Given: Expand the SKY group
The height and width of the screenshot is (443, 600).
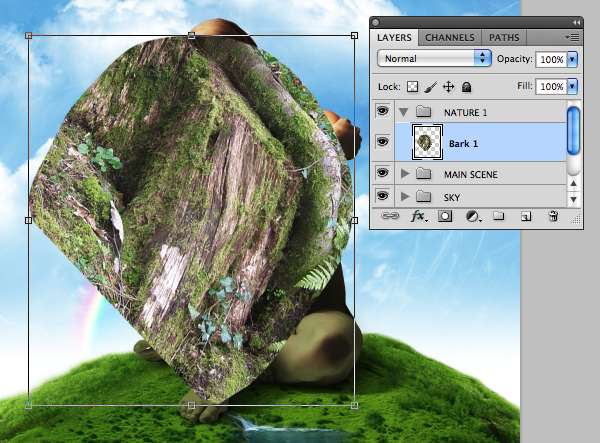Looking at the screenshot, I should 405,197.
